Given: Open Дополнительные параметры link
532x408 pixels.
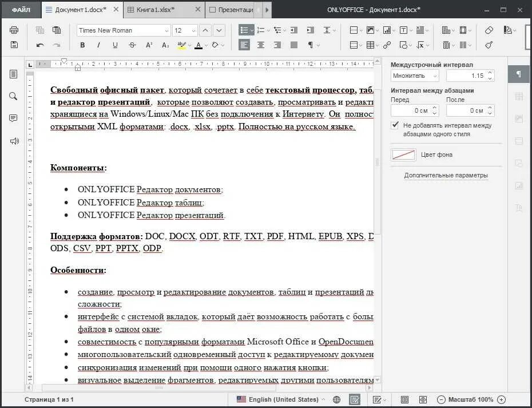Looking at the screenshot, I should [446, 176].
